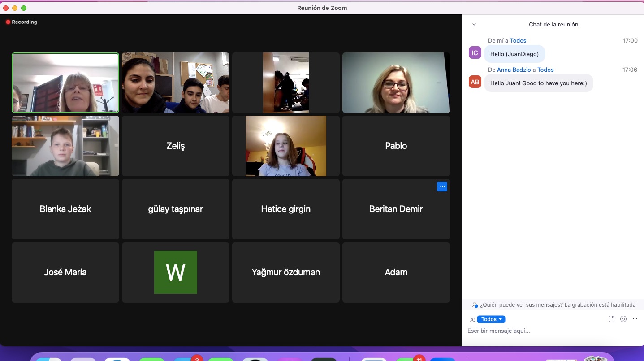This screenshot has height=361, width=644.
Task: Select the video tile showing three people
Action: (176, 83)
